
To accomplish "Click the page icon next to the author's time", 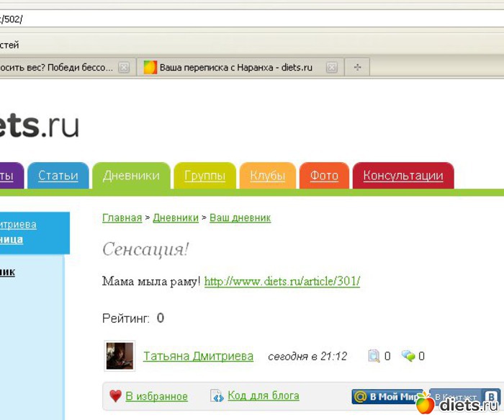I will tap(374, 356).
